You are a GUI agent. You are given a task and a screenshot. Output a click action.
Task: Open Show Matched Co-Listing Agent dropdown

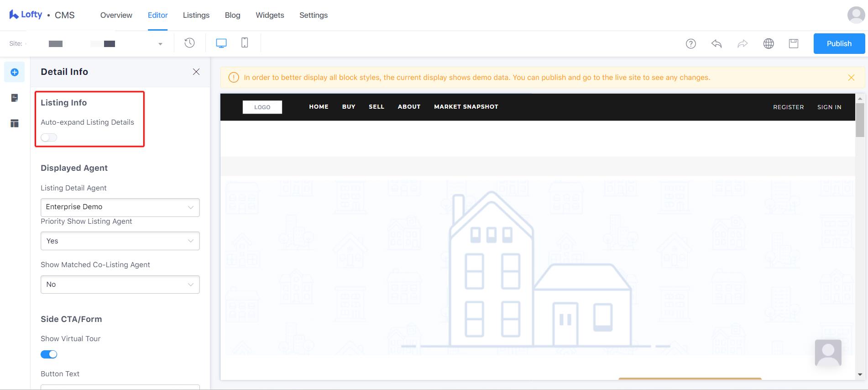[x=120, y=285]
